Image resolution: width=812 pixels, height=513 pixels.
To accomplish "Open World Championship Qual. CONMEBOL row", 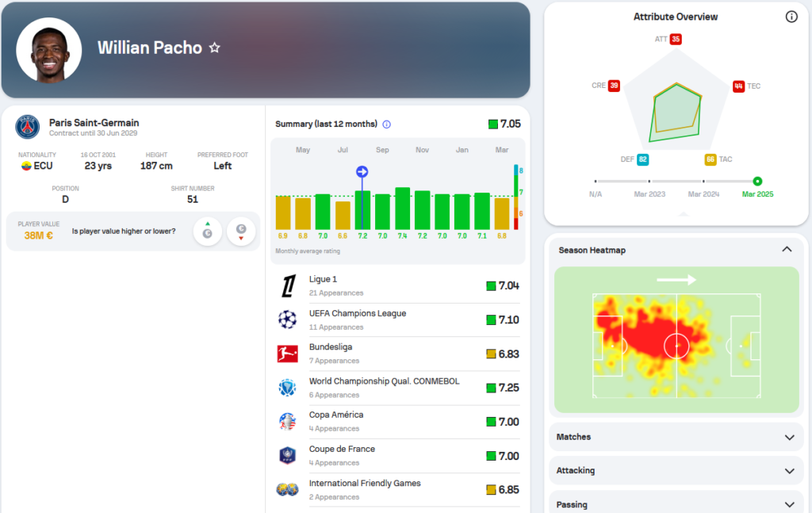I will 398,388.
